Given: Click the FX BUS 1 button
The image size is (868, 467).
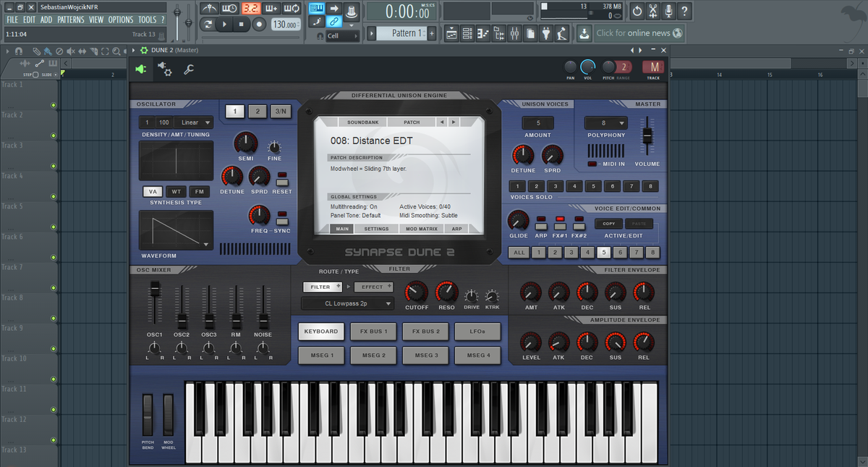Looking at the screenshot, I should (x=374, y=332).
